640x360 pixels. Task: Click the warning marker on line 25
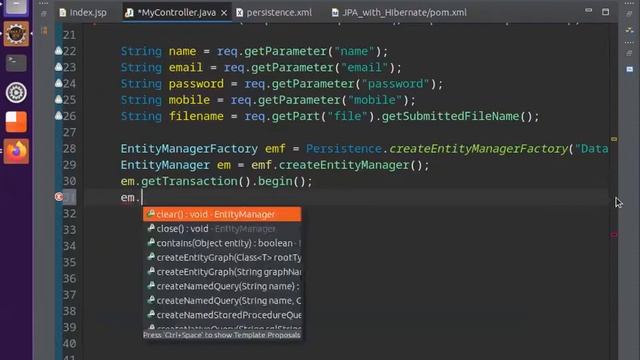click(59, 100)
